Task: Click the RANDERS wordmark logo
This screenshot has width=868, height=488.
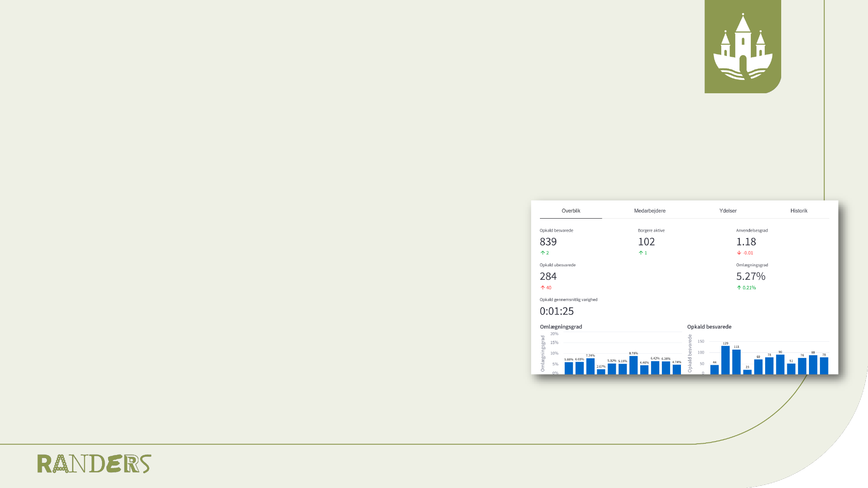Action: click(x=94, y=464)
